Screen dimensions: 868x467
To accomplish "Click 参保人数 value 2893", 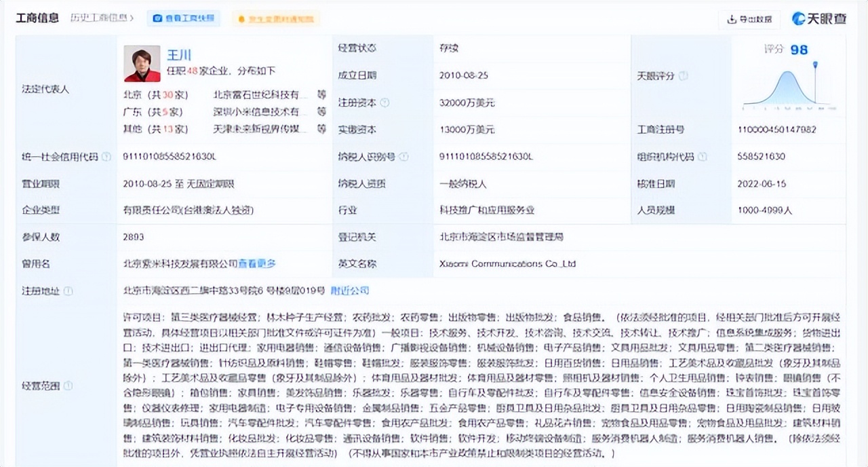I will (x=134, y=237).
